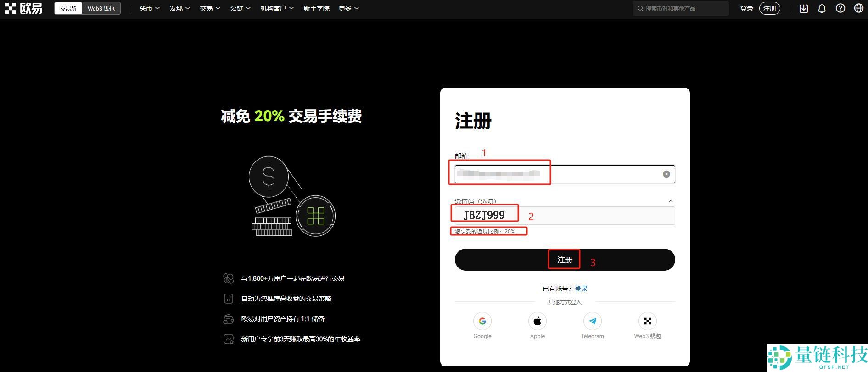Switch to the 交易所 tab
868x372 pixels.
coord(68,8)
